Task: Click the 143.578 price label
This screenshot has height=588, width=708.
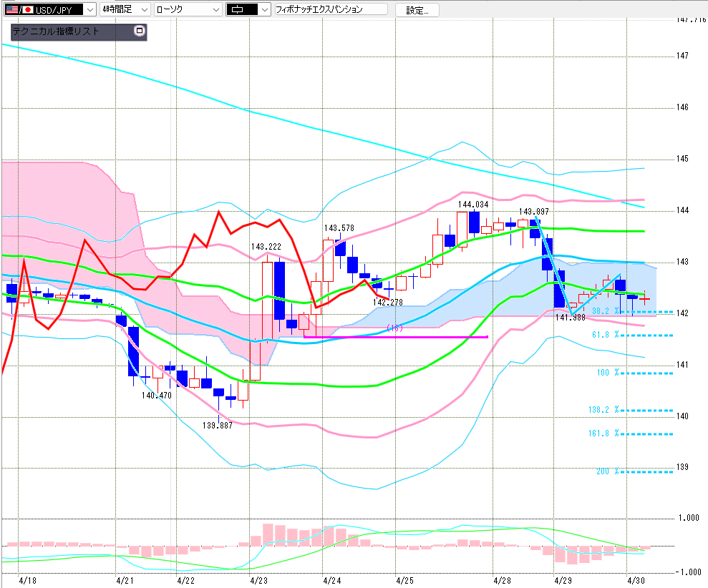Action: tap(339, 228)
